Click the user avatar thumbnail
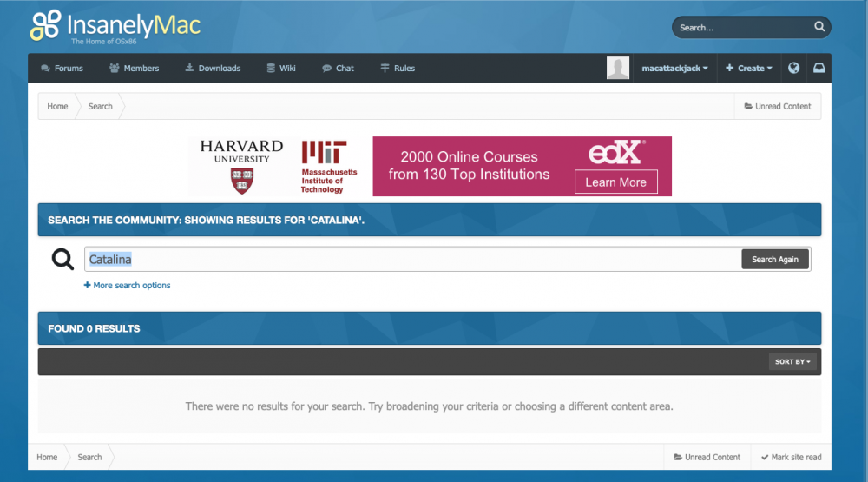 click(618, 68)
